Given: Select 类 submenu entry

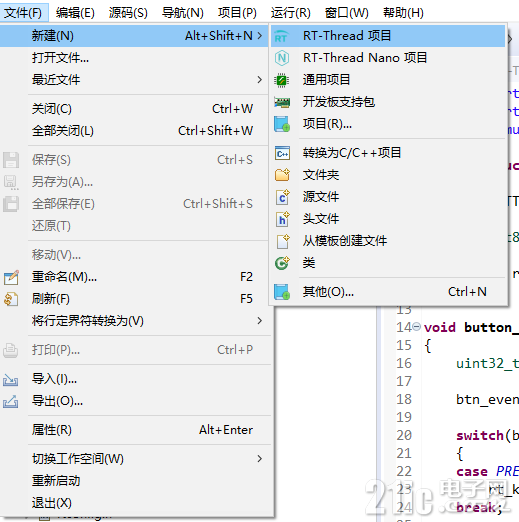Looking at the screenshot, I should pos(388,263).
